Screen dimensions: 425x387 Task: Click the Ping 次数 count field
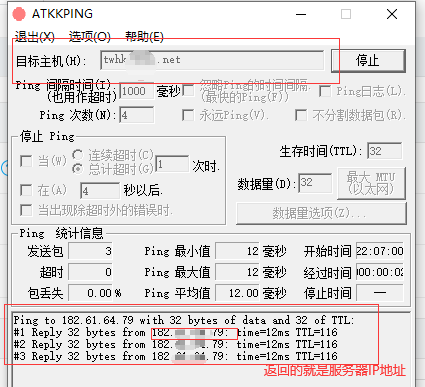[x=137, y=115]
